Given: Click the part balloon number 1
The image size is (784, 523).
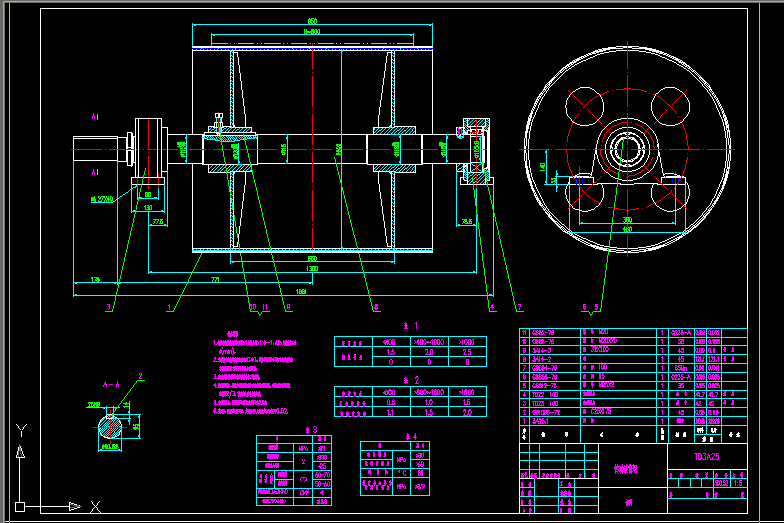Looking at the screenshot, I should click(170, 308).
